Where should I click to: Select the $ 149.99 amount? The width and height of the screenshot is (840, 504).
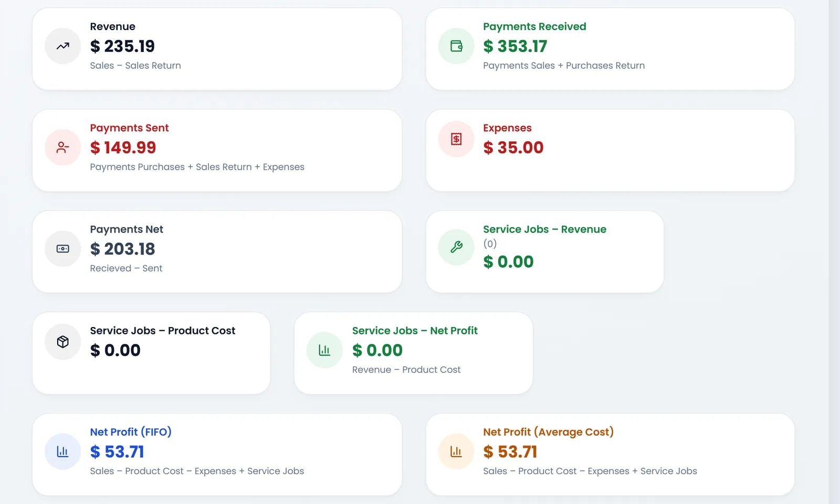point(123,148)
